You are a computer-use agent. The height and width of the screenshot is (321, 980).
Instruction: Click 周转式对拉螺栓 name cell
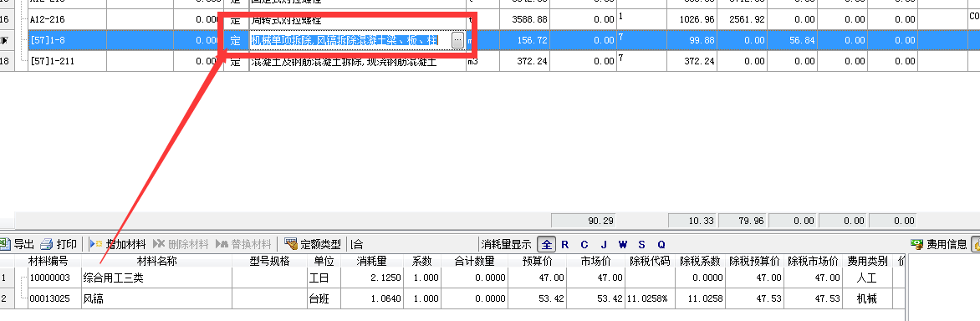pyautogui.click(x=358, y=19)
